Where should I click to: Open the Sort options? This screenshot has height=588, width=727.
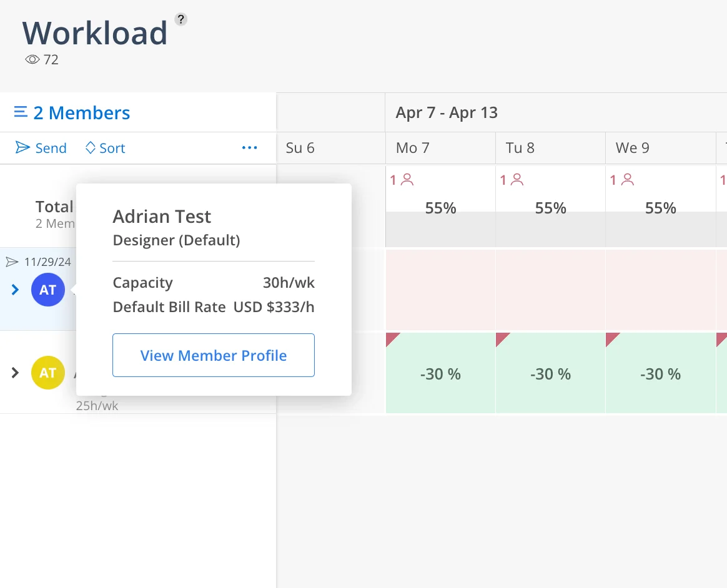pyautogui.click(x=105, y=148)
